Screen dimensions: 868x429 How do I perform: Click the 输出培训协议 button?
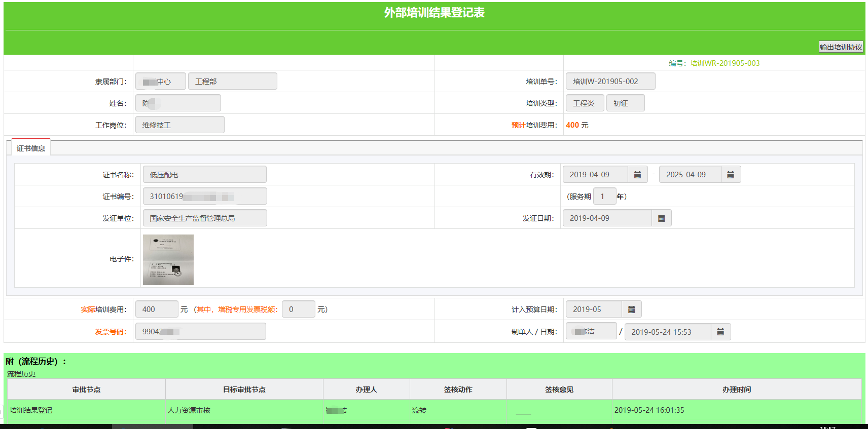point(841,47)
